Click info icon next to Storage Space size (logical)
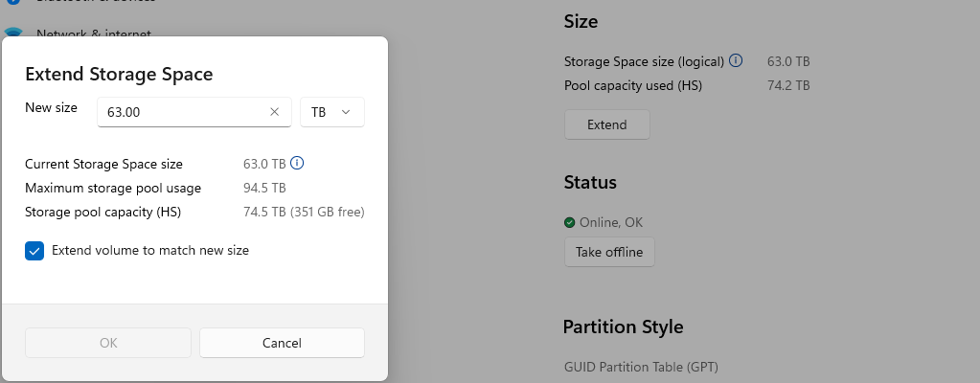This screenshot has height=383, width=980. pyautogui.click(x=736, y=60)
